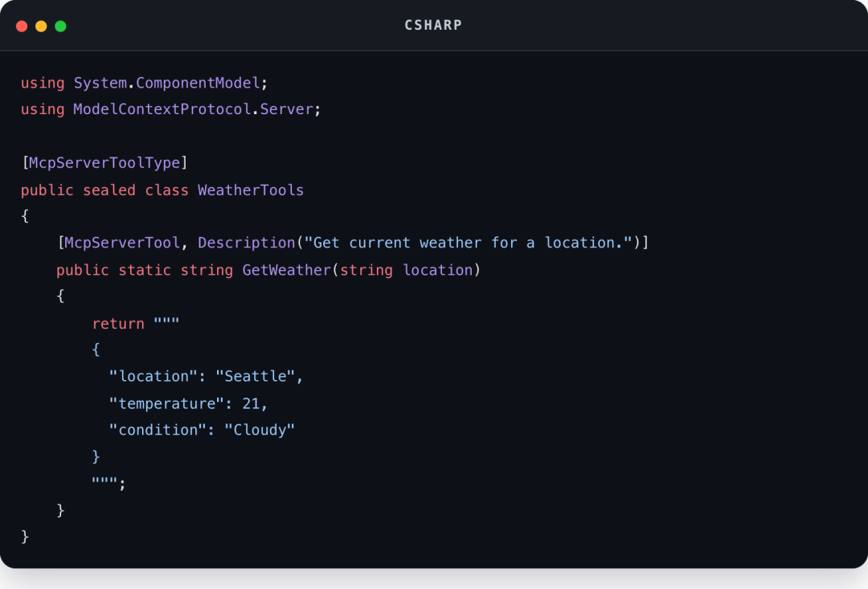
Task: Click the number value 21
Action: (x=251, y=403)
